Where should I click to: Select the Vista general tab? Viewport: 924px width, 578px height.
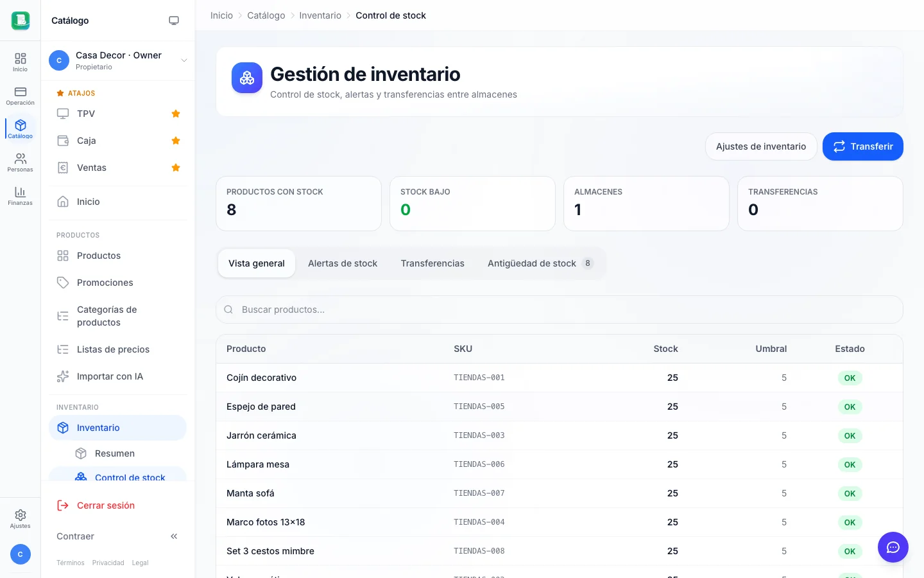point(257,263)
